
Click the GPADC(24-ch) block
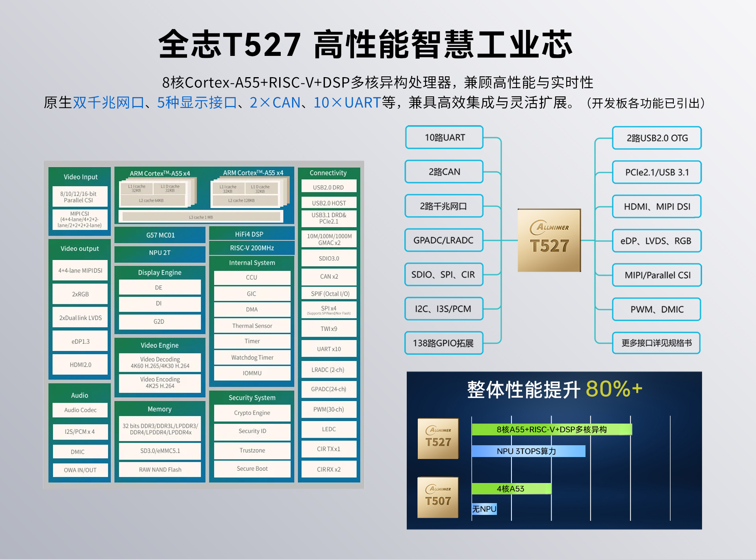[x=329, y=389]
